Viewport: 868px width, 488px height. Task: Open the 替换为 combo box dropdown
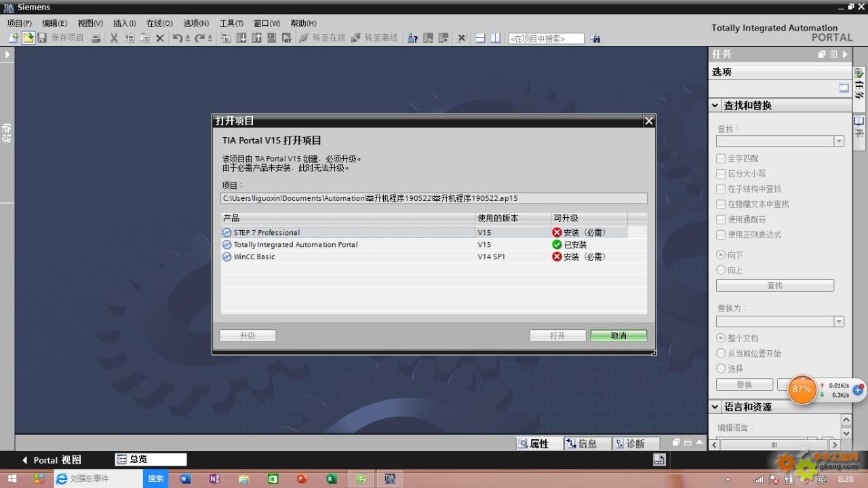(x=839, y=321)
